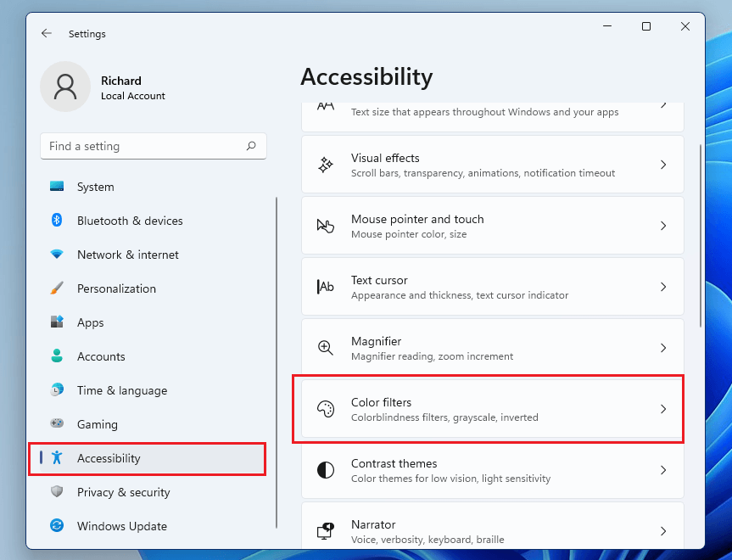732x560 pixels.
Task: Open Gaming settings
Action: coord(152,424)
